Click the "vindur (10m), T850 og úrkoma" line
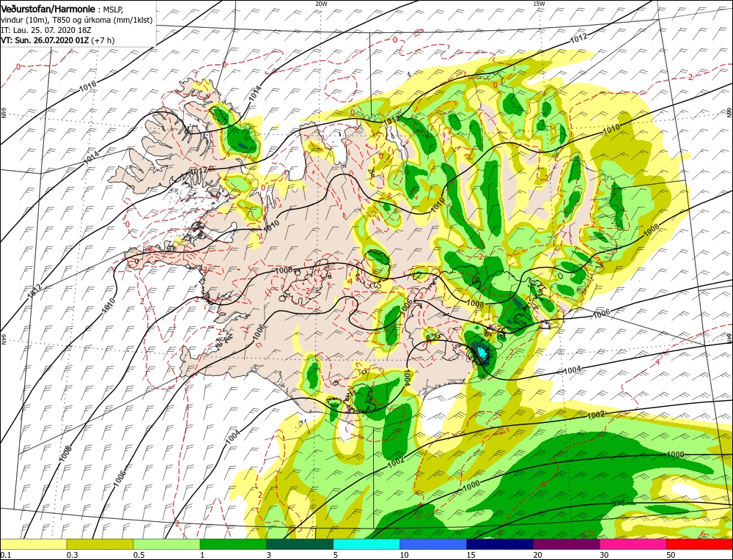The width and height of the screenshot is (733, 560). tap(76, 20)
